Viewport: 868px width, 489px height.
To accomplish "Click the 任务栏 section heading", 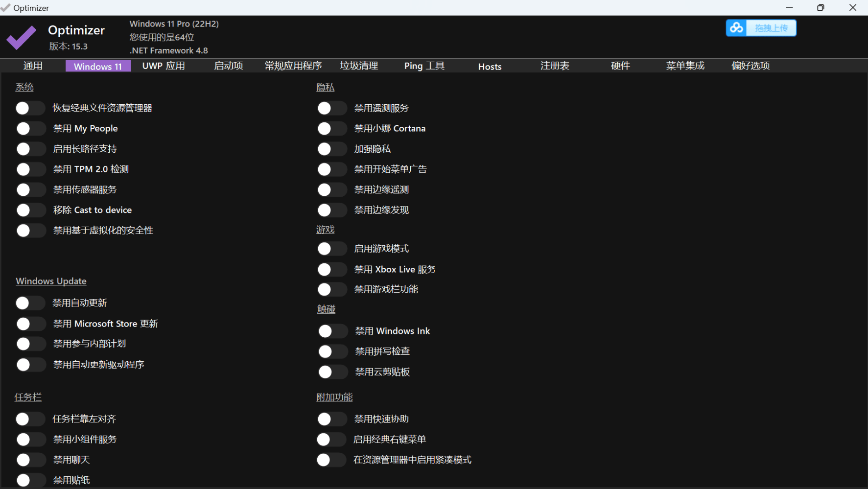I will click(28, 397).
